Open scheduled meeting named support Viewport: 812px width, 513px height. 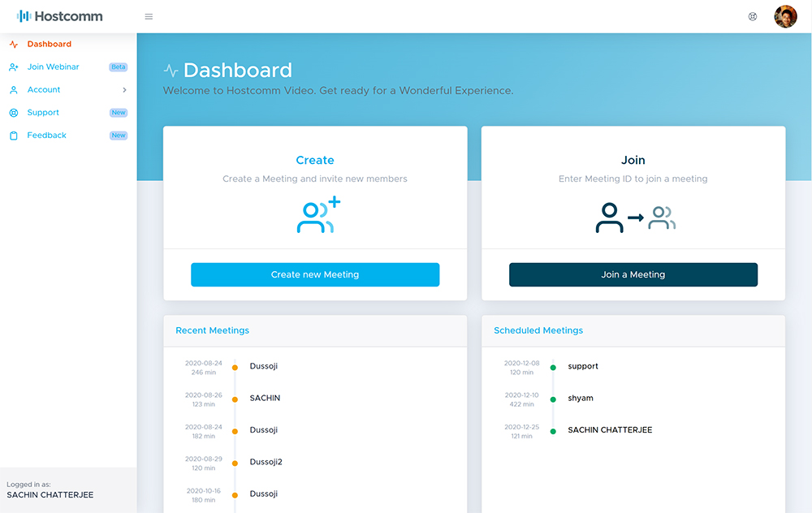pos(582,366)
